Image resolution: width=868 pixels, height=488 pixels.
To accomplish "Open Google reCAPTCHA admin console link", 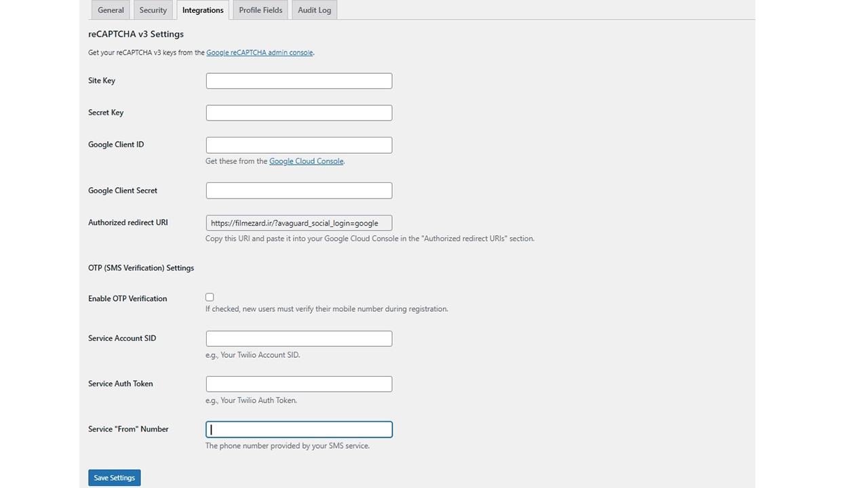I will (x=260, y=53).
